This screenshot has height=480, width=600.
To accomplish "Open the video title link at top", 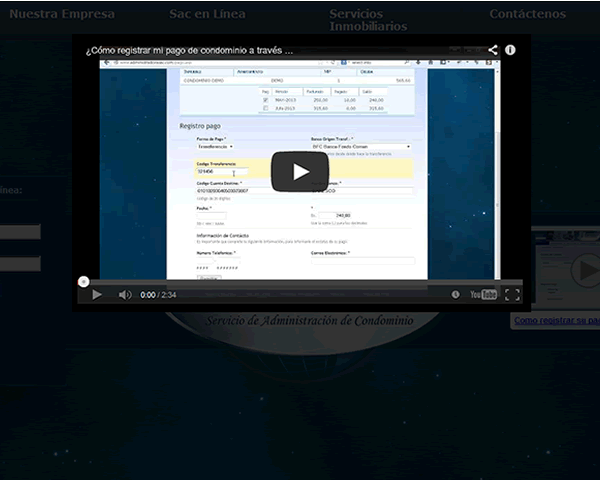I will tap(190, 50).
